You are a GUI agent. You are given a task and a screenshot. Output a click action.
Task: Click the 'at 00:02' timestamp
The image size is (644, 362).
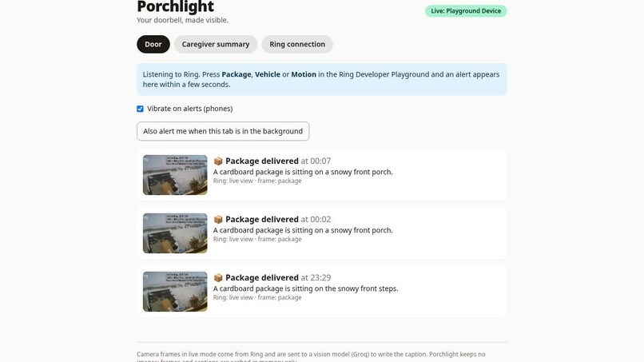[x=316, y=220]
